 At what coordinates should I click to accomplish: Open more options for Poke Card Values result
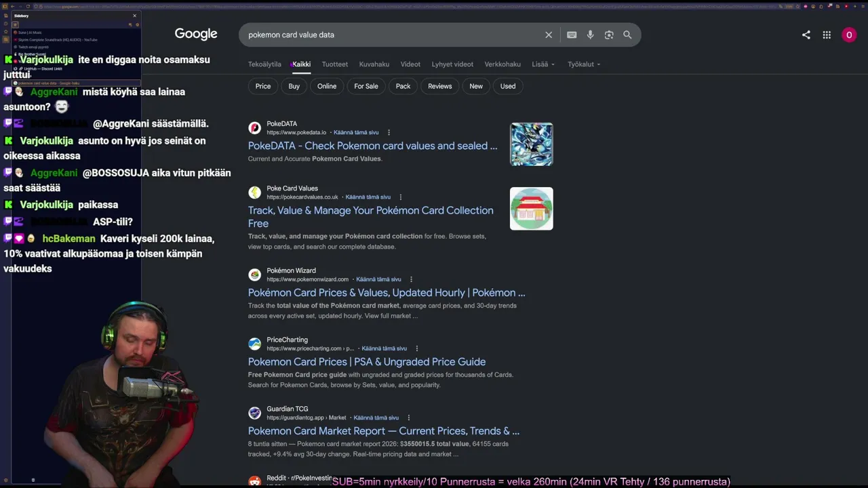click(x=401, y=197)
